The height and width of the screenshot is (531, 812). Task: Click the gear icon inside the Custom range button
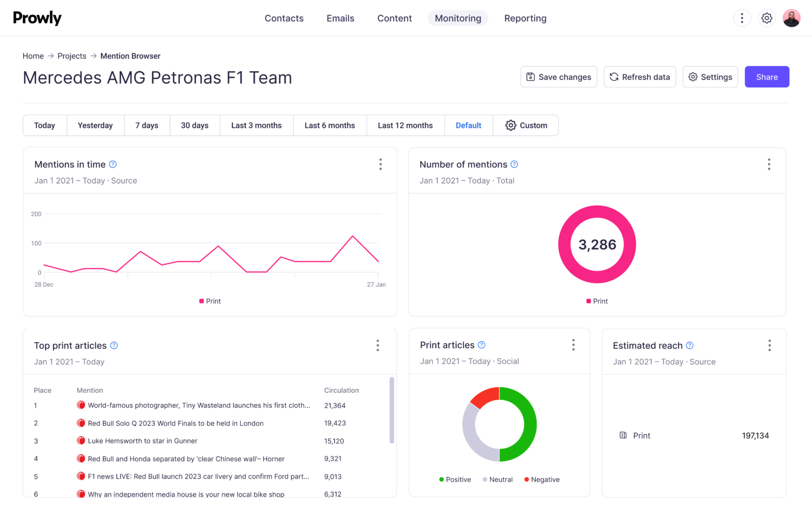(511, 125)
